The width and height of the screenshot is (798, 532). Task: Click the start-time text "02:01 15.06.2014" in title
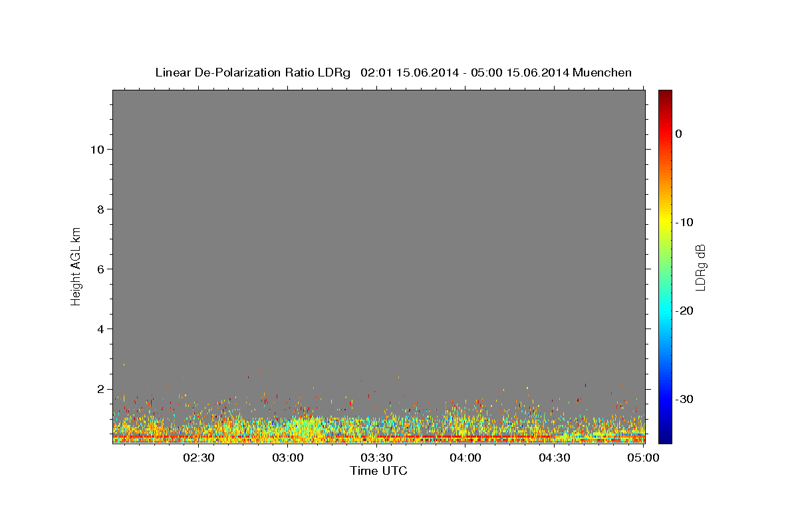tap(409, 72)
